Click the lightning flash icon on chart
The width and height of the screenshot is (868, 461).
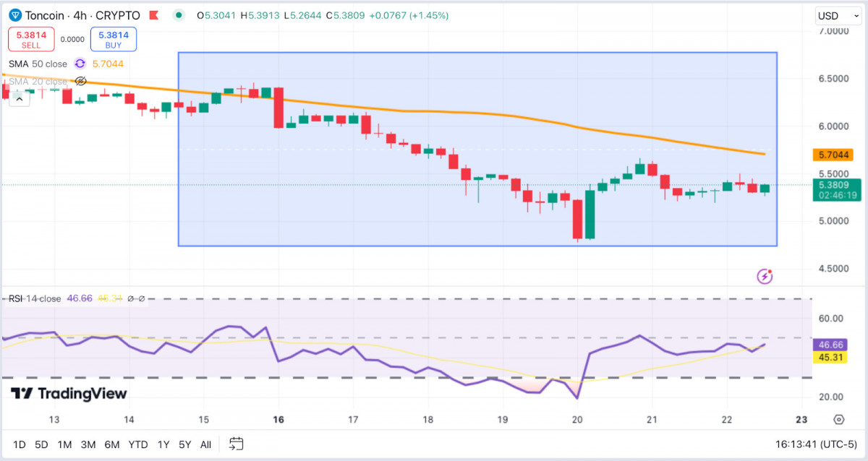pyautogui.click(x=765, y=276)
